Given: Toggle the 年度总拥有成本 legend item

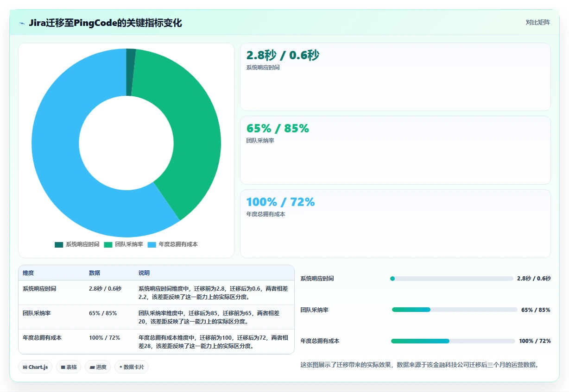Looking at the screenshot, I should pyautogui.click(x=173, y=244).
